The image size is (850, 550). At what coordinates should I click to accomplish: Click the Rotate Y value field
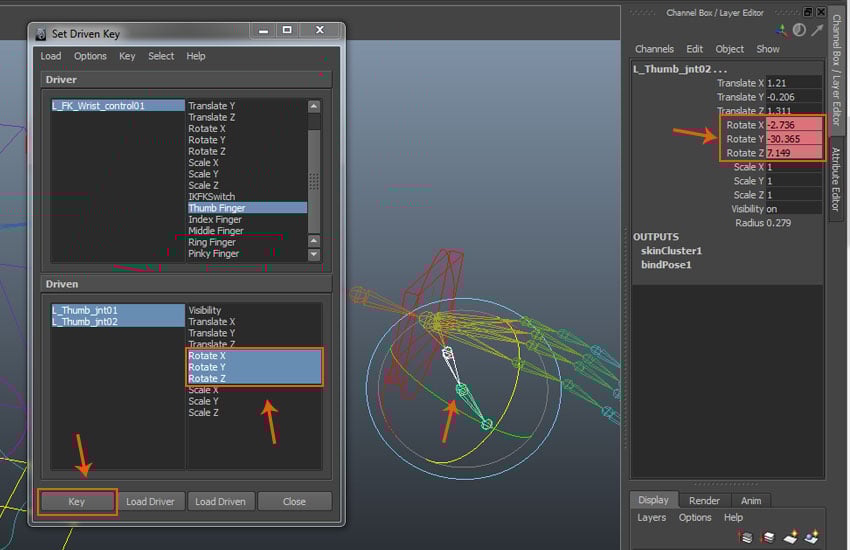tap(793, 139)
